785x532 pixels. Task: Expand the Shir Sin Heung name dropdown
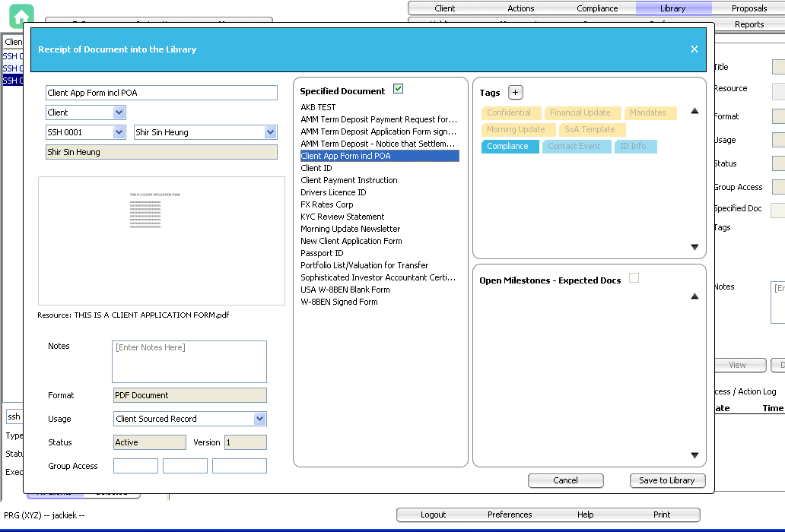click(270, 132)
